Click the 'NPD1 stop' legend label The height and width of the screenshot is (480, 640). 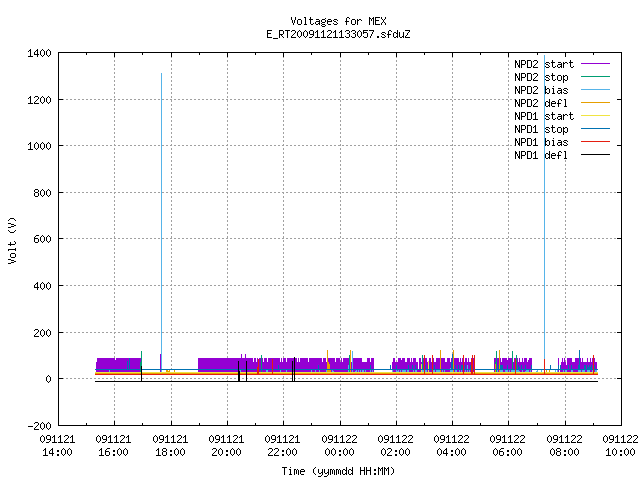[541, 129]
